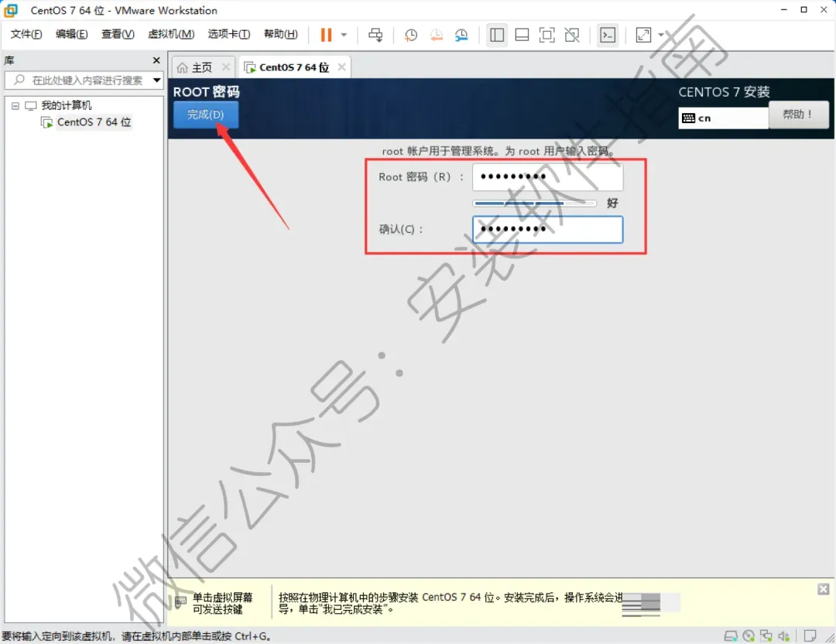The height and width of the screenshot is (644, 836).
Task: Click the sound card status icon
Action: pos(783,635)
